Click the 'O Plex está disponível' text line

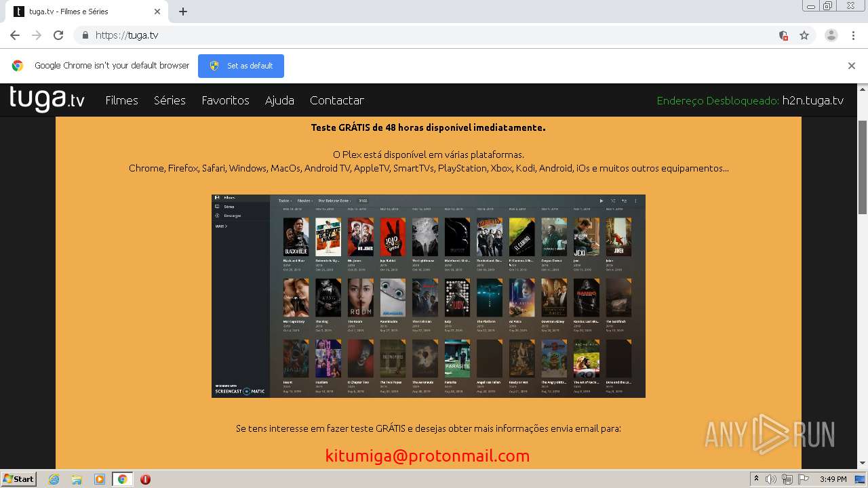429,155
